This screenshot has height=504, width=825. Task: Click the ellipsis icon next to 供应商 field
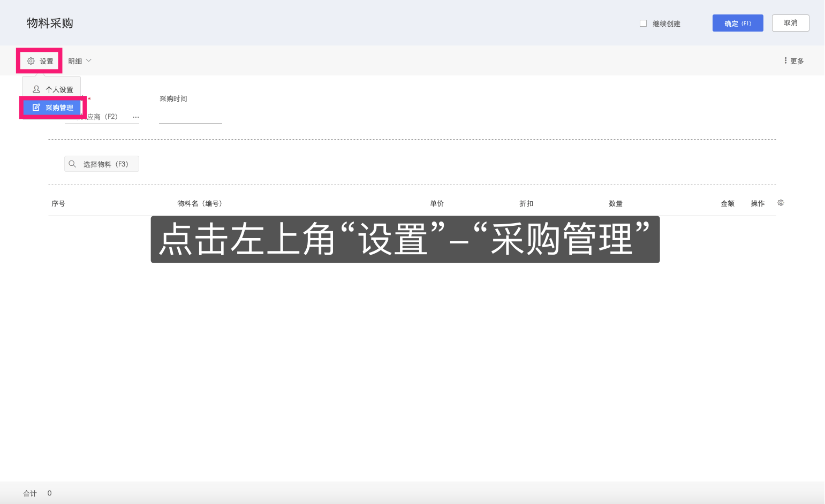coord(135,117)
